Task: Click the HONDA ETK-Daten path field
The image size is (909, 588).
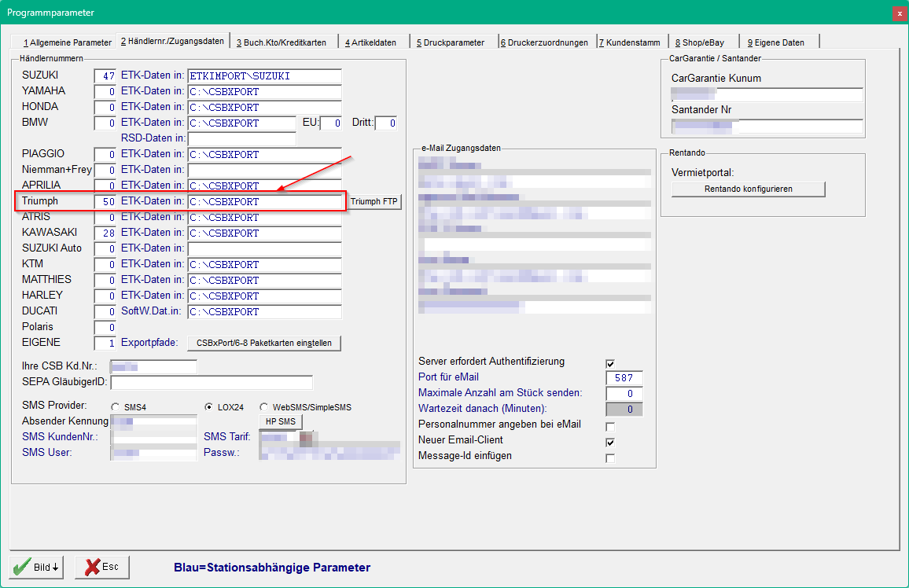Action: (264, 107)
